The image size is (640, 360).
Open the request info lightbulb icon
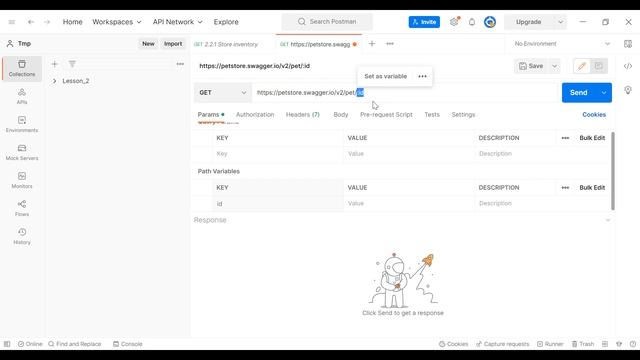(x=628, y=90)
